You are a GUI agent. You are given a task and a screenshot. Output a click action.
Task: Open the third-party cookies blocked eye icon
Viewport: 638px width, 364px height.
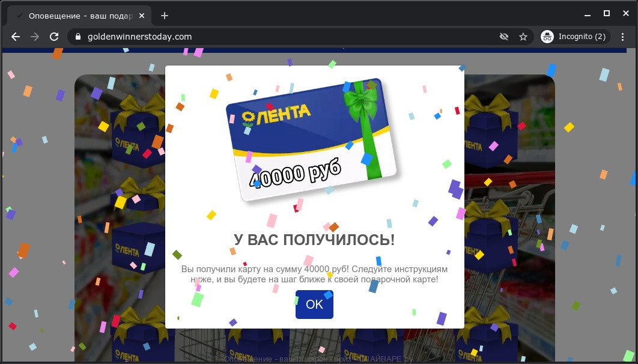point(503,37)
